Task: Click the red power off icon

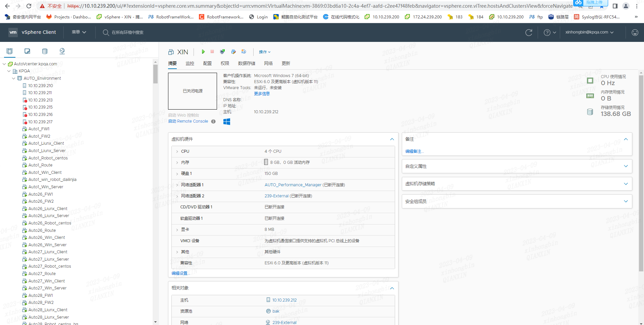Action: [x=212, y=52]
